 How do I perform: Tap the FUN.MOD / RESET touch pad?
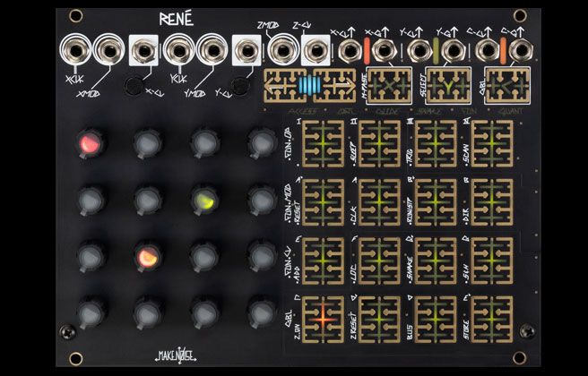pos(324,202)
